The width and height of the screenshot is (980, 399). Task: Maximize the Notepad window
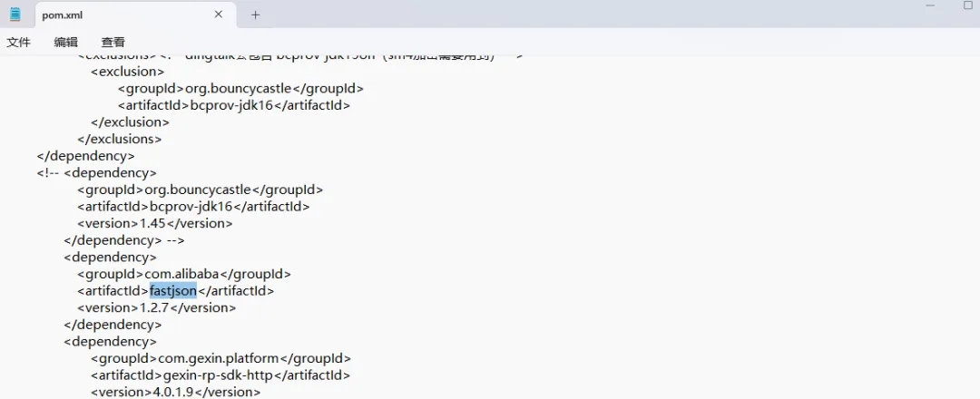(x=968, y=5)
